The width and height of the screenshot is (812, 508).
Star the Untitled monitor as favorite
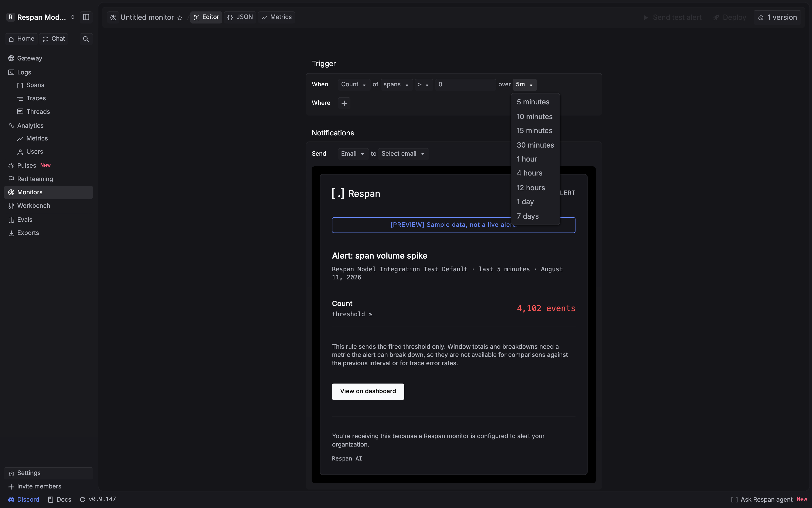pos(180,18)
